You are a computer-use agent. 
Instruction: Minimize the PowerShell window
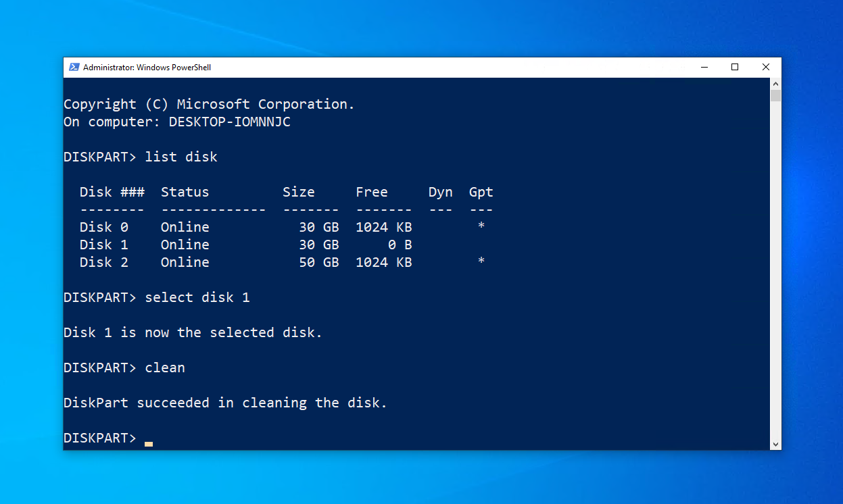[704, 68]
